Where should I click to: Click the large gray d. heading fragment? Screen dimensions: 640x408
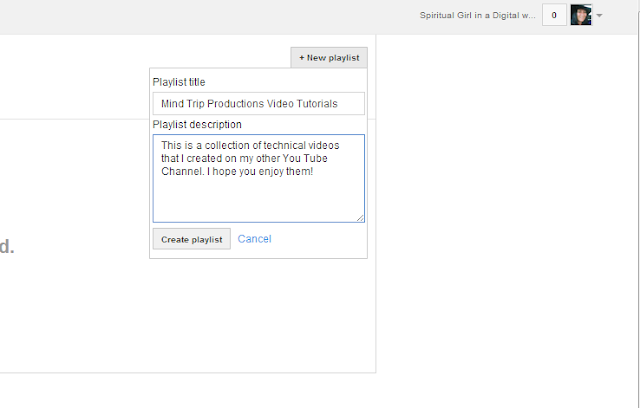click(x=7, y=246)
